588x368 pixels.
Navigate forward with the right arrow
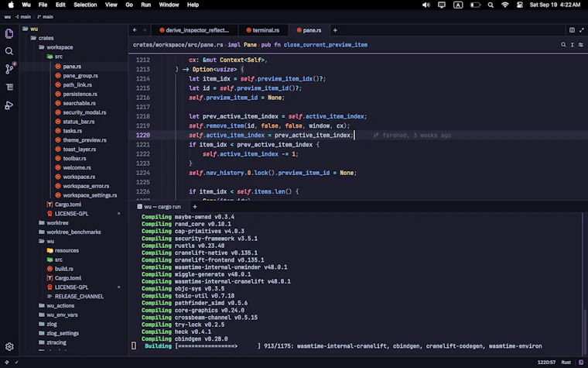click(145, 30)
